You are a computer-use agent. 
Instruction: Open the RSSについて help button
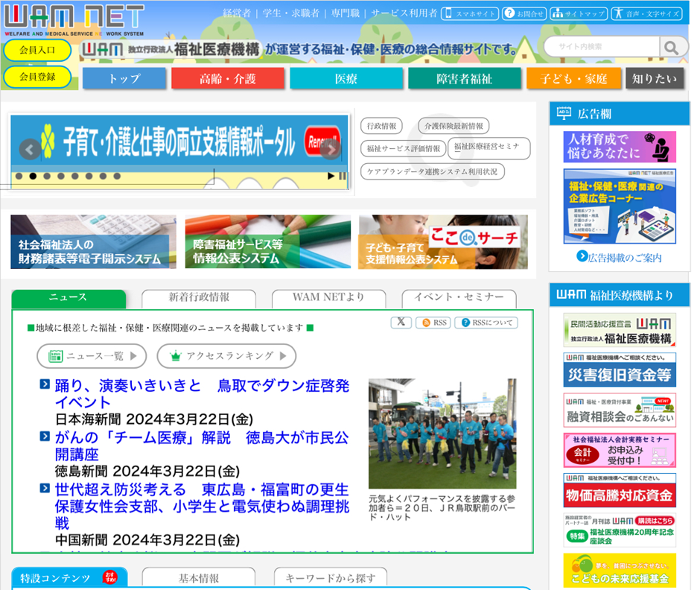tap(486, 323)
